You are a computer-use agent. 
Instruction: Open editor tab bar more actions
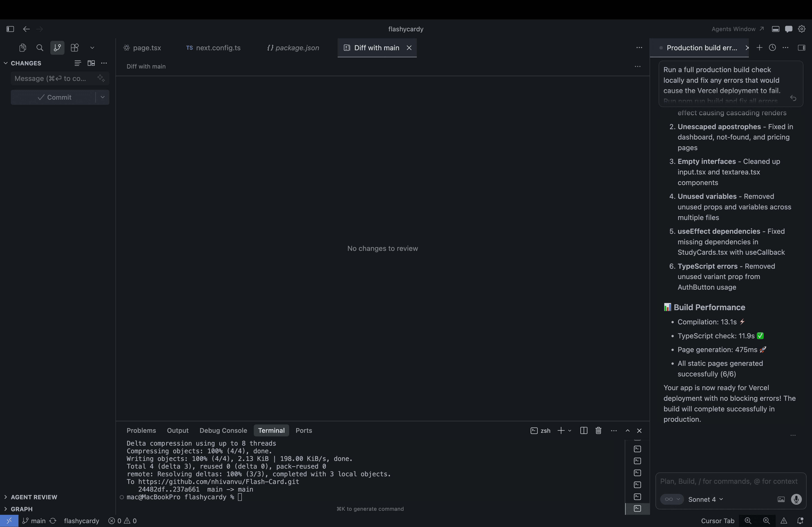click(x=639, y=48)
